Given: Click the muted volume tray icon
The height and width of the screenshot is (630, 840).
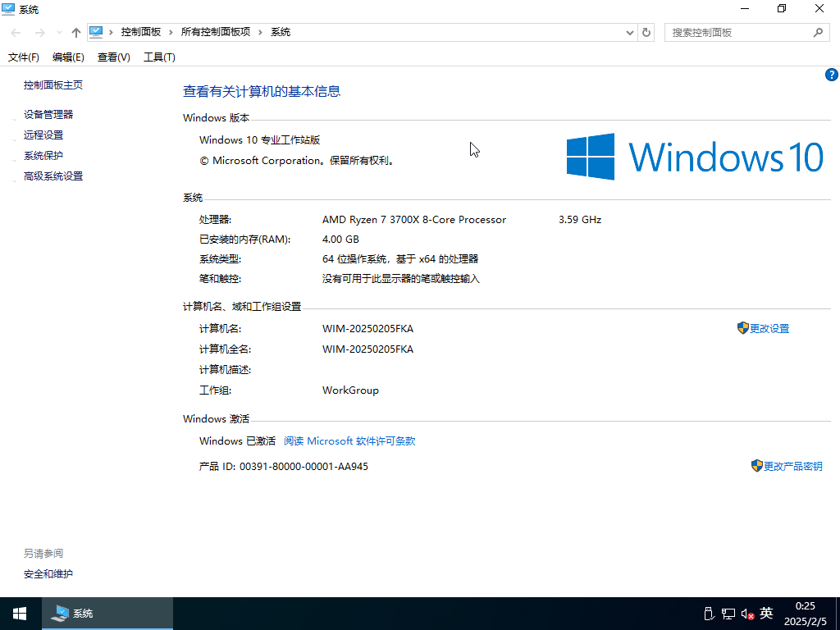Looking at the screenshot, I should coord(747,614).
